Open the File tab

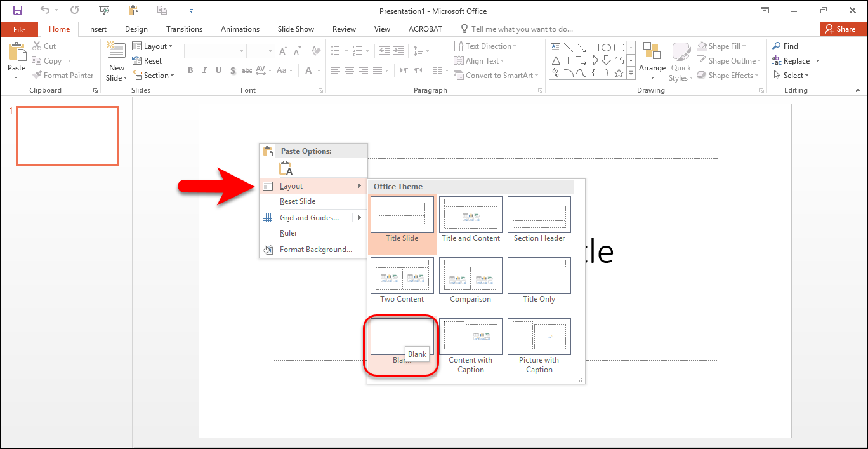pyautogui.click(x=19, y=29)
